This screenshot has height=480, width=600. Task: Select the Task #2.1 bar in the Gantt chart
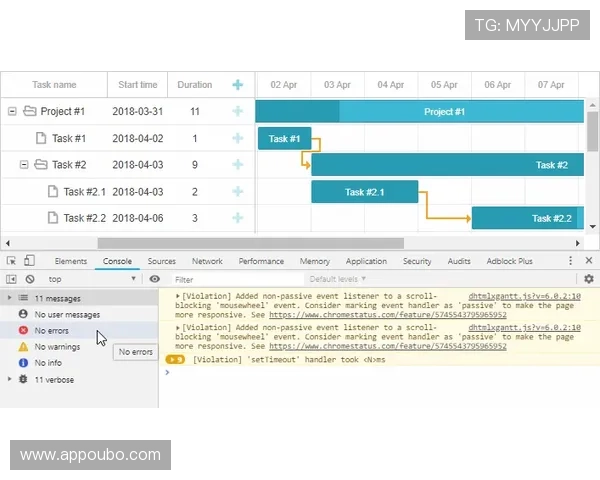click(x=364, y=192)
